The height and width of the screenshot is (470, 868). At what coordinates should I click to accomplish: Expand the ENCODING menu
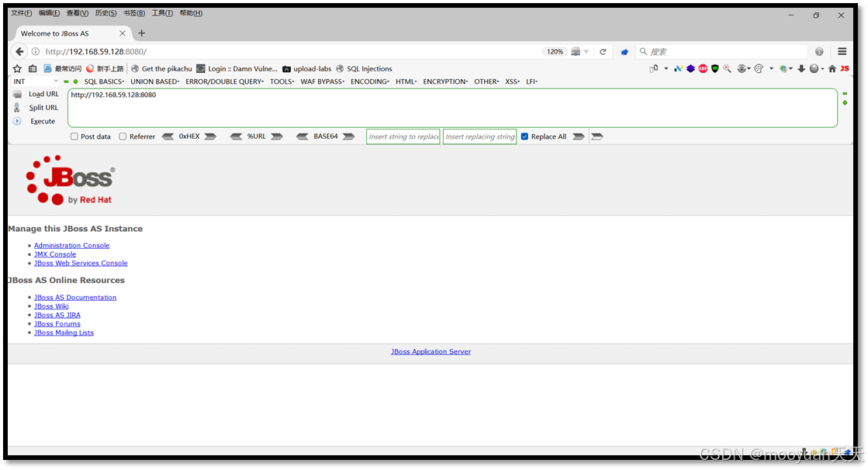370,81
